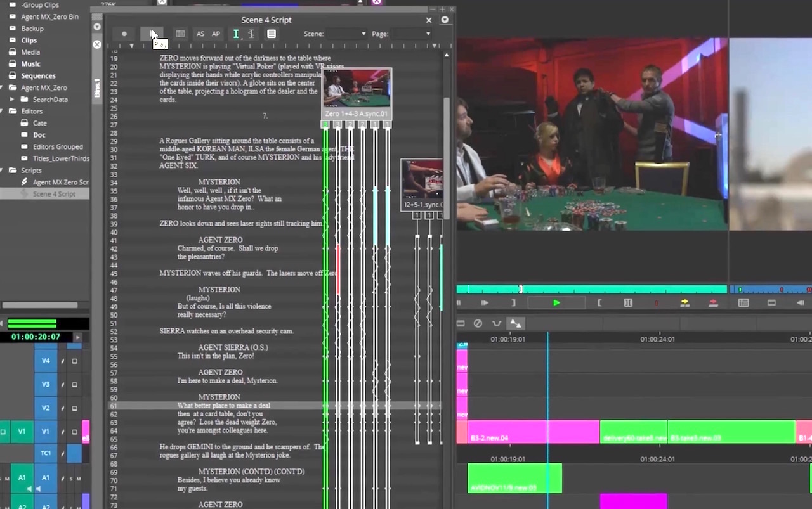Viewport: 812px width, 509px height.
Task: Toggle the V4 timeline track selector
Action: [x=46, y=361]
